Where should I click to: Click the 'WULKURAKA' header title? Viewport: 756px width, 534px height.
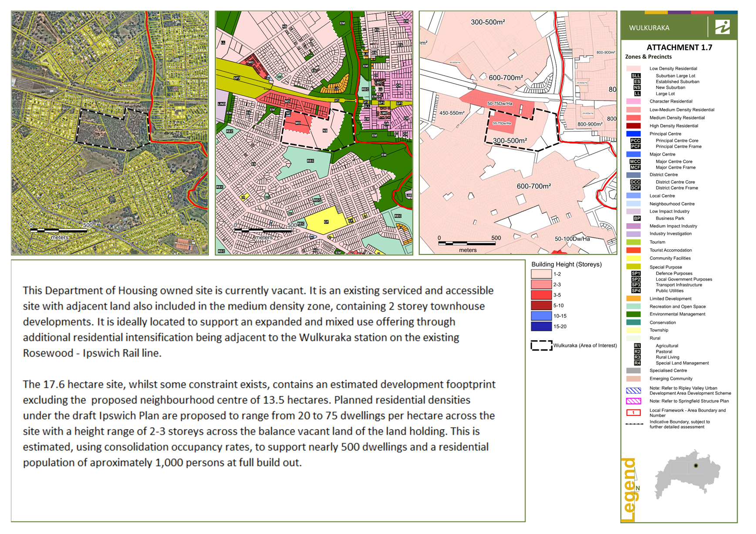coord(649,28)
